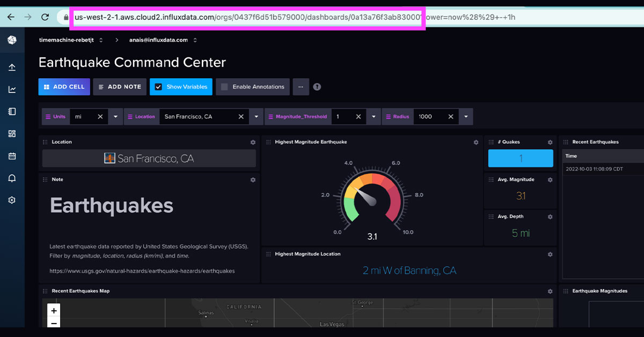Open the timemachine-rebetjt organization switcher
The height and width of the screenshot is (337, 644).
tap(71, 40)
